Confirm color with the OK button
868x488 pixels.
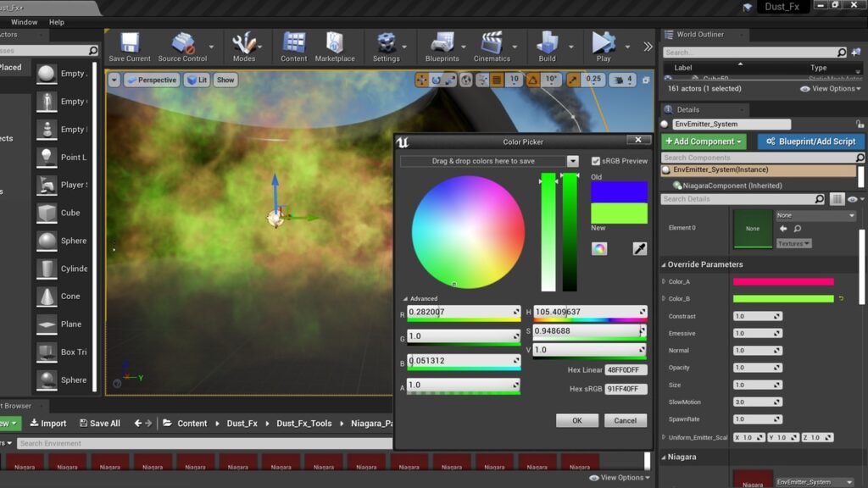click(x=576, y=420)
